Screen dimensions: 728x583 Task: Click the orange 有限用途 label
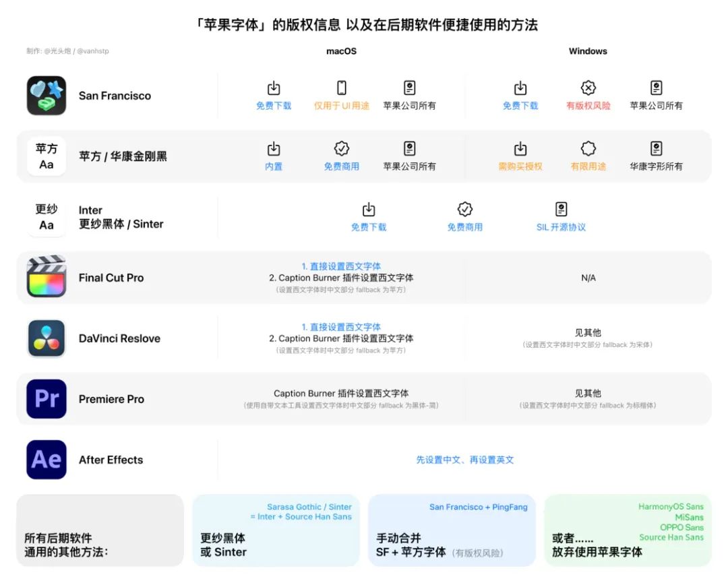click(x=588, y=166)
